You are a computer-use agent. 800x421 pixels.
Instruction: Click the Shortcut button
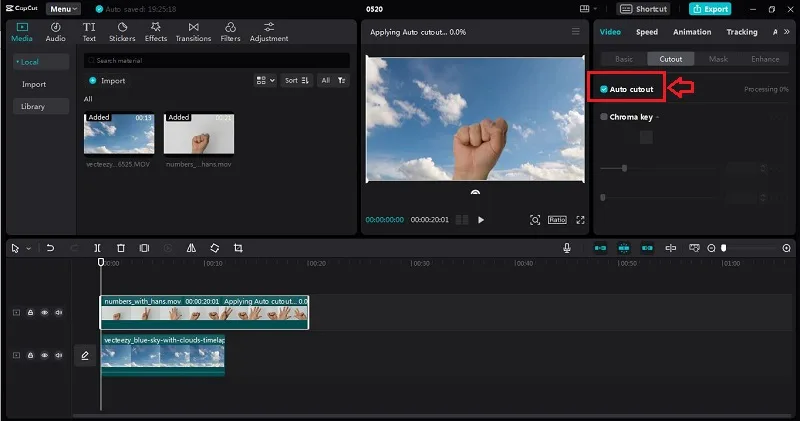click(x=643, y=9)
